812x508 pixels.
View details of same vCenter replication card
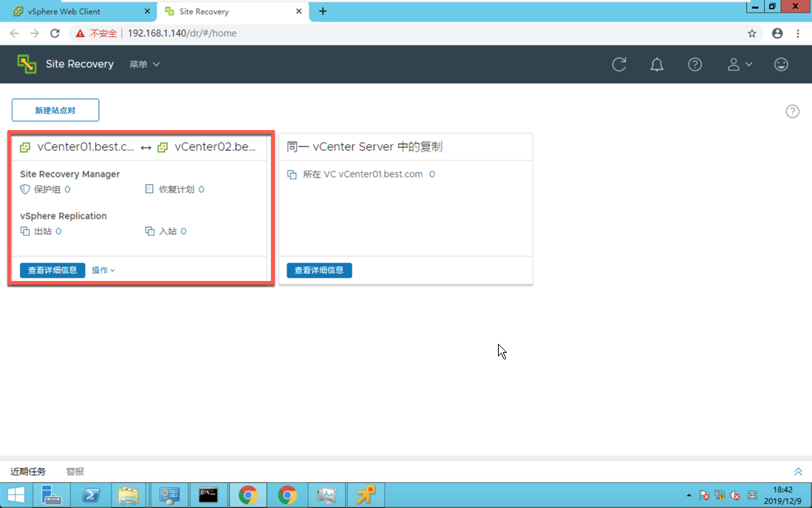pos(319,270)
